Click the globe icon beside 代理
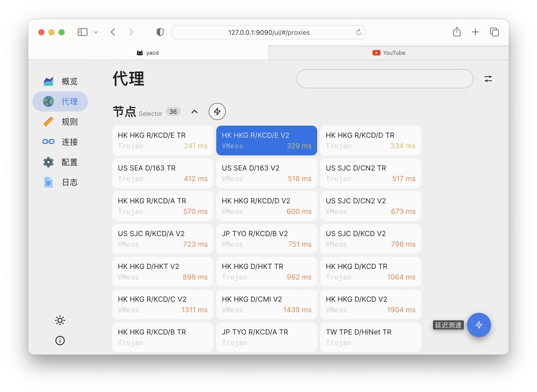Viewport: 537px width, 392px height. [48, 101]
